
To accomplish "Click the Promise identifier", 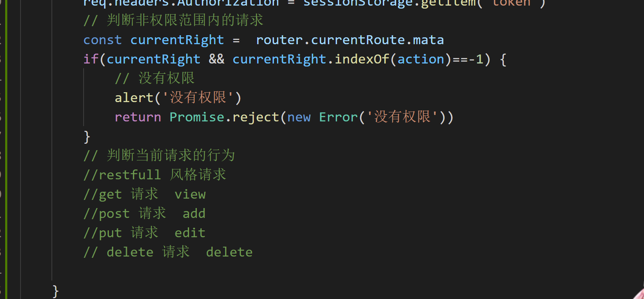I will (197, 117).
